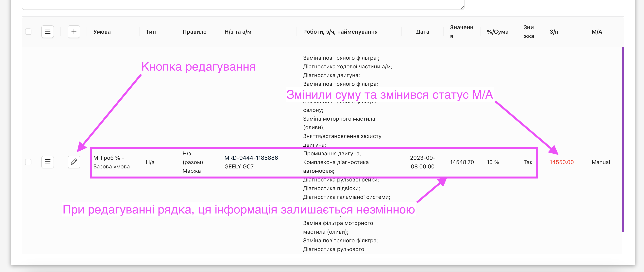Viewport: 644px width, 272px height.
Task: Open the header hamburger menu icon
Action: [47, 31]
